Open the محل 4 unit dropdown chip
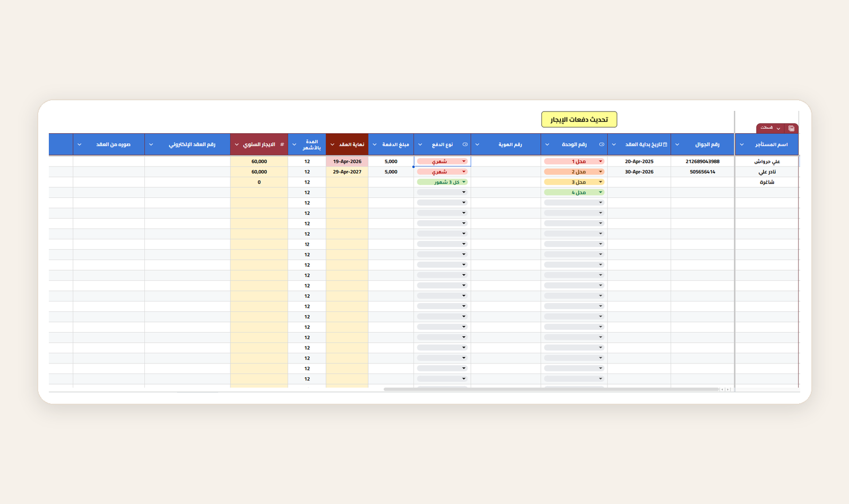 pyautogui.click(x=574, y=193)
